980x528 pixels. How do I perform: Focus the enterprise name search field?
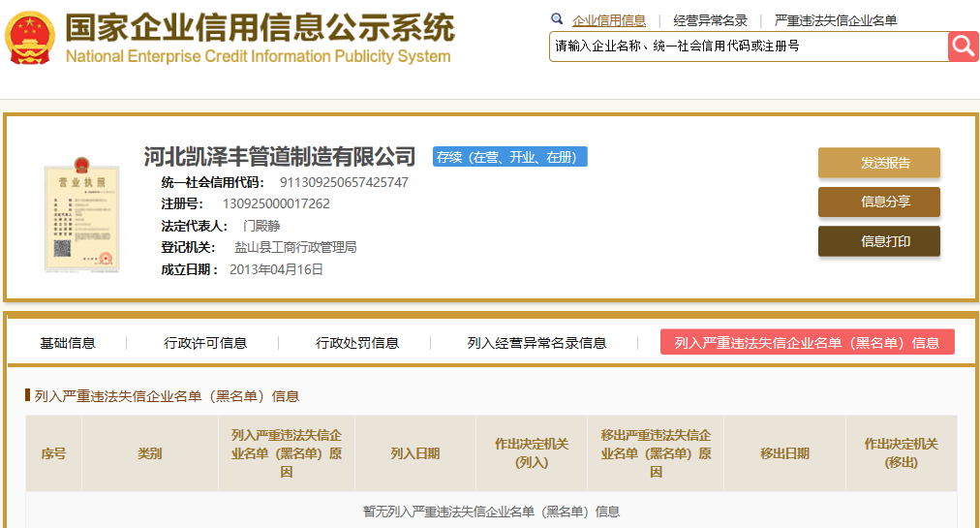(749, 47)
